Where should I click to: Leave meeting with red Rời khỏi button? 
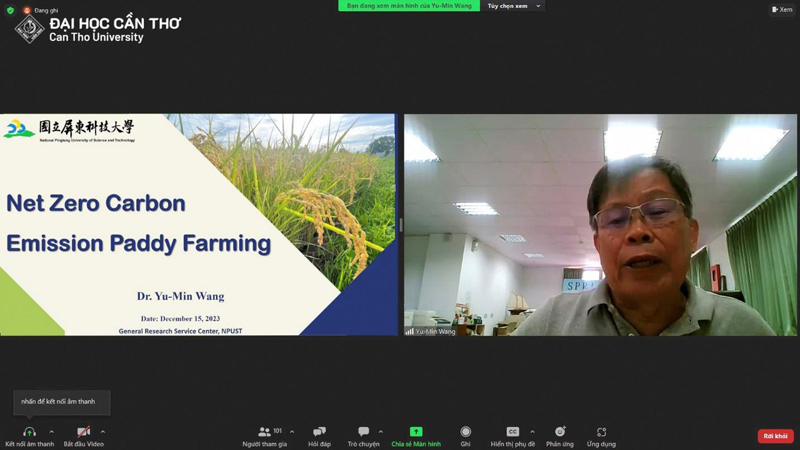(x=775, y=436)
